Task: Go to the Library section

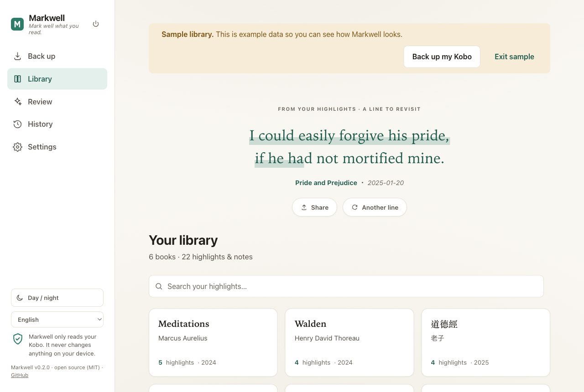Action: [x=57, y=79]
